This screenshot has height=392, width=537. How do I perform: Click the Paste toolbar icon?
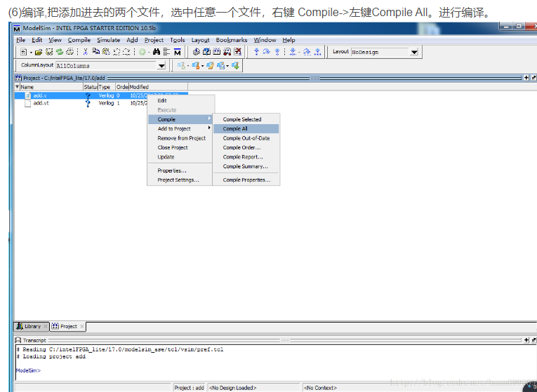point(106,52)
